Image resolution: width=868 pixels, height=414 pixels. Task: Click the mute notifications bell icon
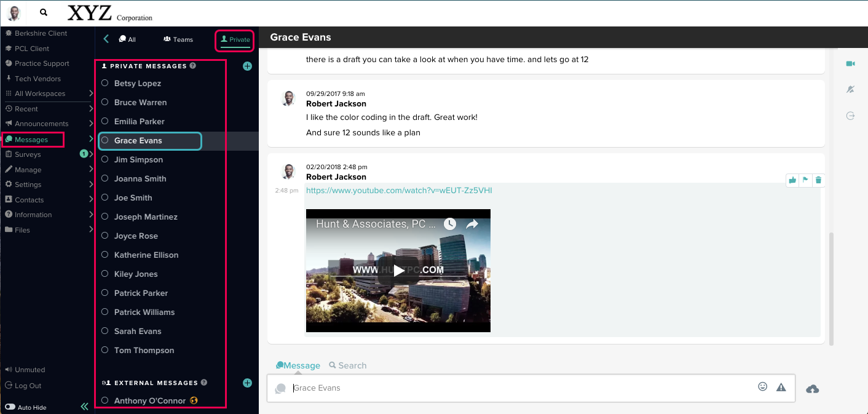[850, 90]
